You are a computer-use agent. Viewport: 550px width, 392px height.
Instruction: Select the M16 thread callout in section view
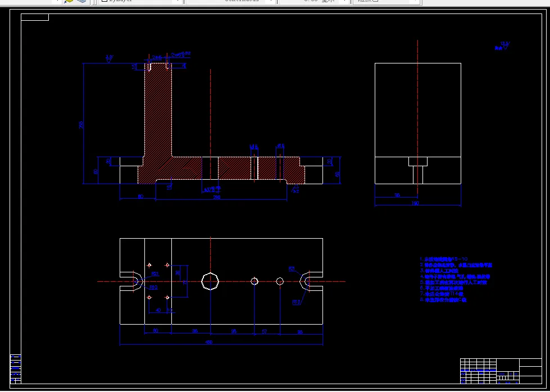coord(253,146)
